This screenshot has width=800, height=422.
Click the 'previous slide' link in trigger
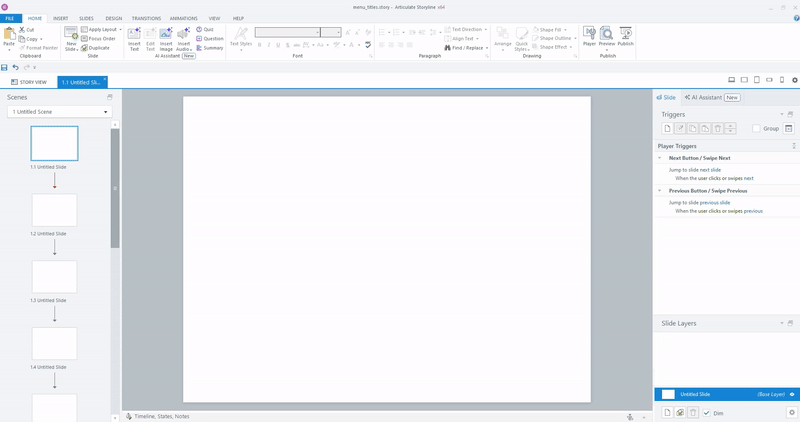click(715, 203)
